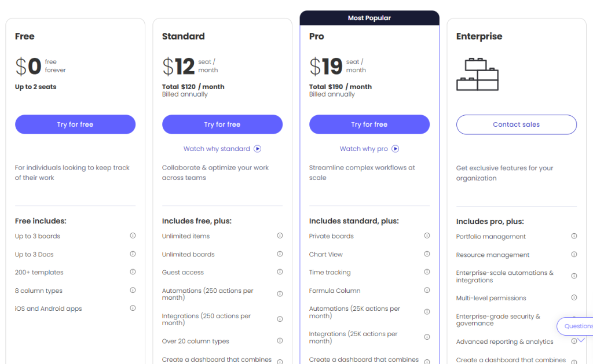The width and height of the screenshot is (593, 364).
Task: Click the Contact sales button
Action: tap(517, 124)
